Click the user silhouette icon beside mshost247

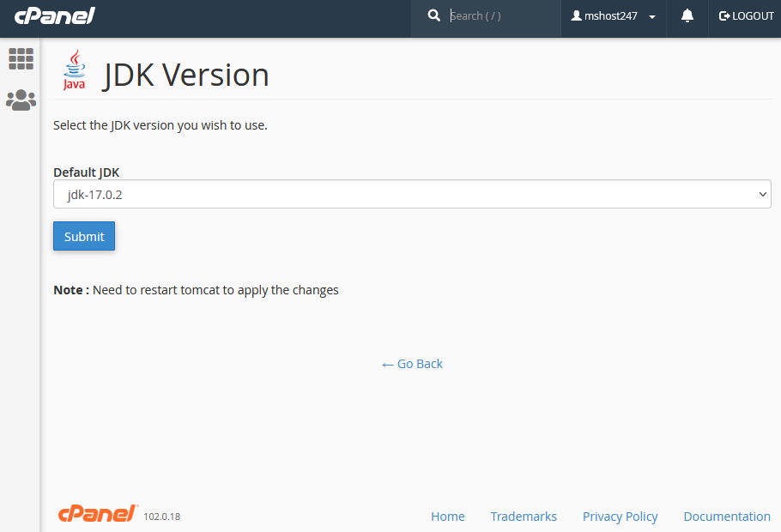pyautogui.click(x=577, y=16)
